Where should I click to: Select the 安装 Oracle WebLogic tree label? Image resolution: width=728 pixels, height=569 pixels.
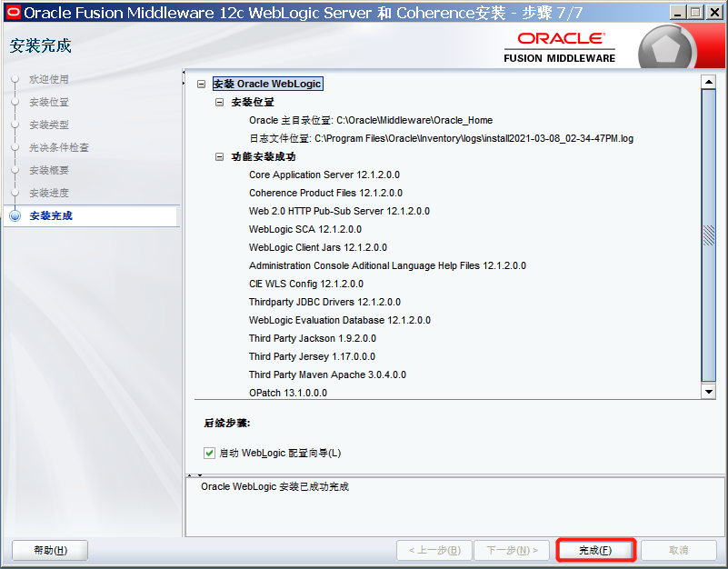click(x=267, y=84)
